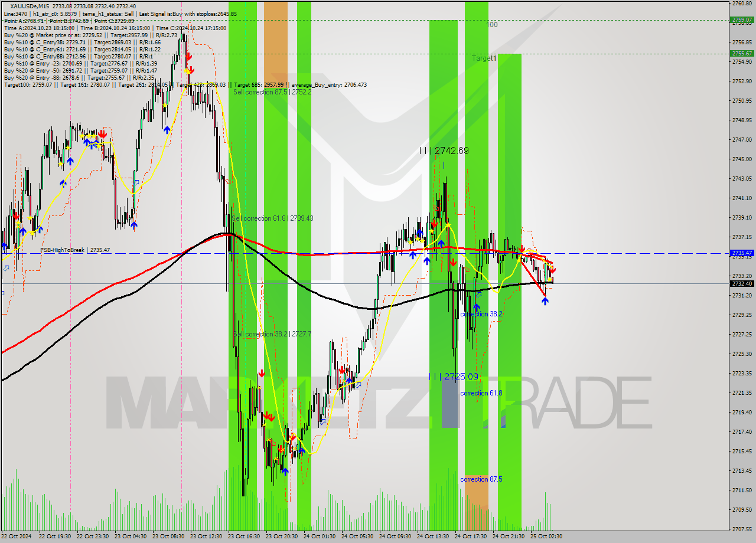The width and height of the screenshot is (756, 543).
Task: Click the 22 Oct 23:30 time label
Action: (93, 537)
